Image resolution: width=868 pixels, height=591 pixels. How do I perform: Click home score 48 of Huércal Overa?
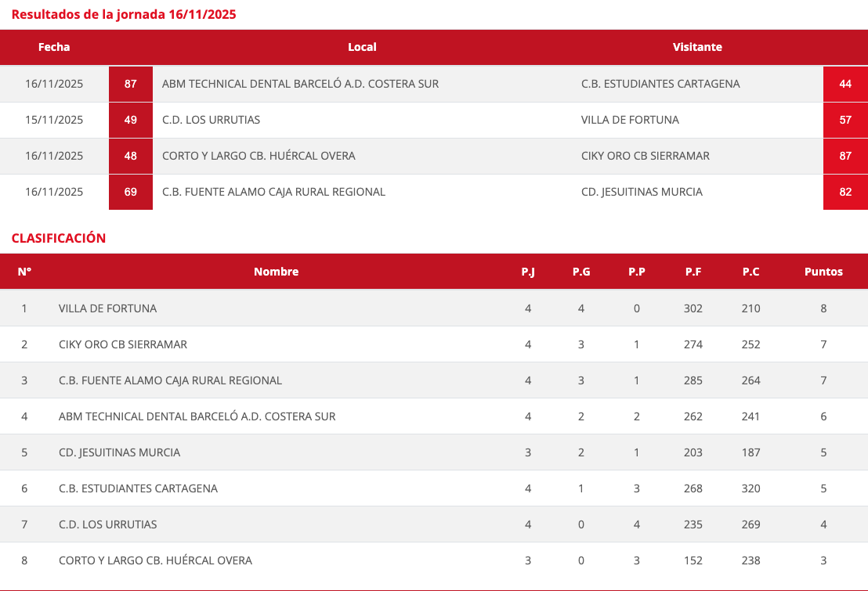130,156
